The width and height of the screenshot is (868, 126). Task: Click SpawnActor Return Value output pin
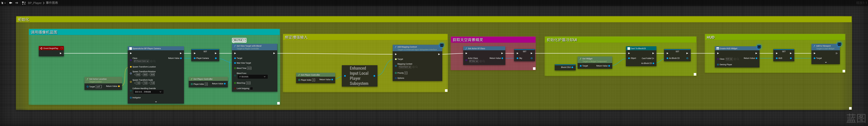point(181,58)
